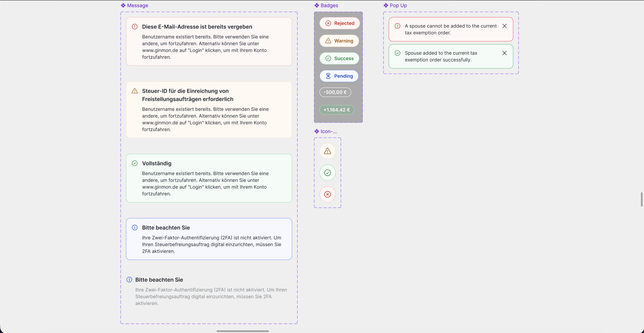Dismiss the Spouse added successfully popup
The image size is (644, 333).
click(504, 53)
